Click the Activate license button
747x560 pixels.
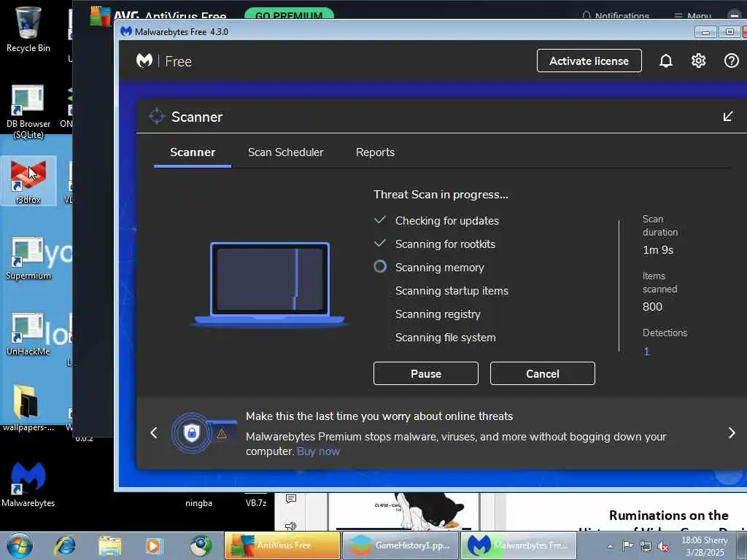tap(589, 61)
